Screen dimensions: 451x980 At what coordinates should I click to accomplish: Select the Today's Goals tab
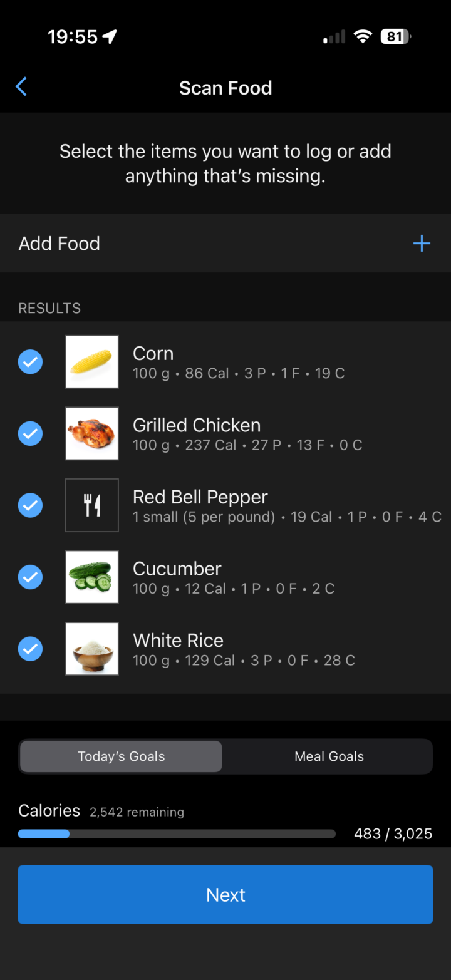point(121,756)
